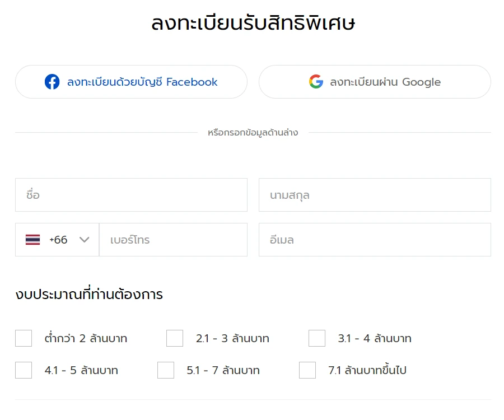Click the 7.1 ล้านบาทขึ้นไป label text
The image size is (504, 420).
click(367, 370)
